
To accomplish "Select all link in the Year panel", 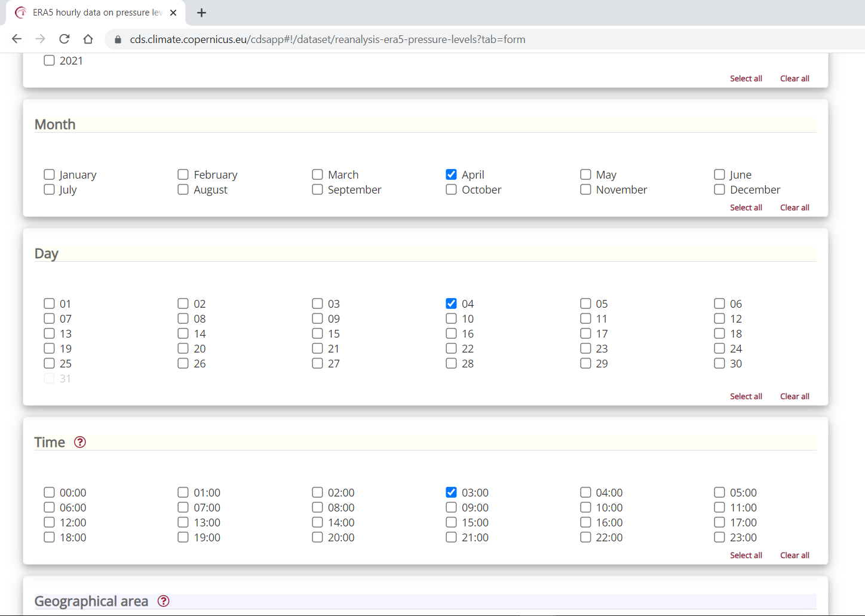I will click(x=746, y=78).
